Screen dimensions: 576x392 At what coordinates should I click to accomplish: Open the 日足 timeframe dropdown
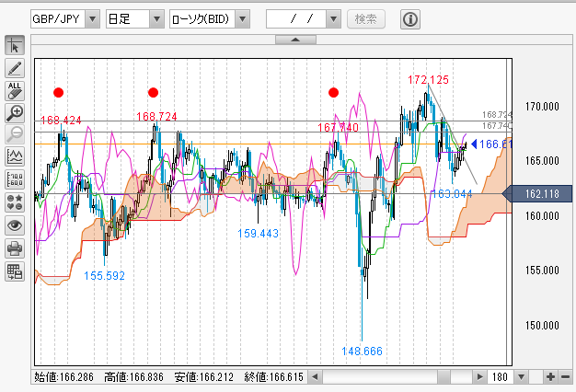(x=156, y=19)
